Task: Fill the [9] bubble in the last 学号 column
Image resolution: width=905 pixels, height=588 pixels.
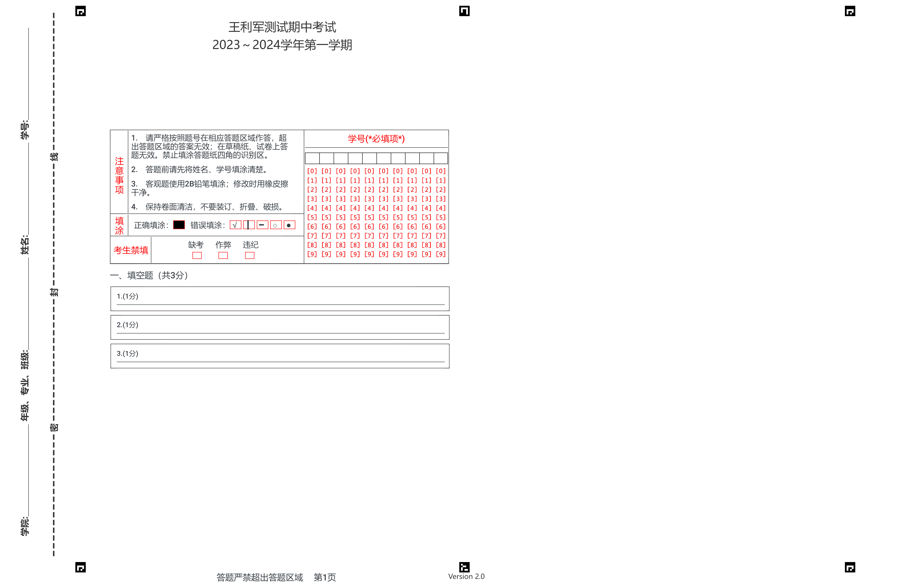Action: (441, 254)
